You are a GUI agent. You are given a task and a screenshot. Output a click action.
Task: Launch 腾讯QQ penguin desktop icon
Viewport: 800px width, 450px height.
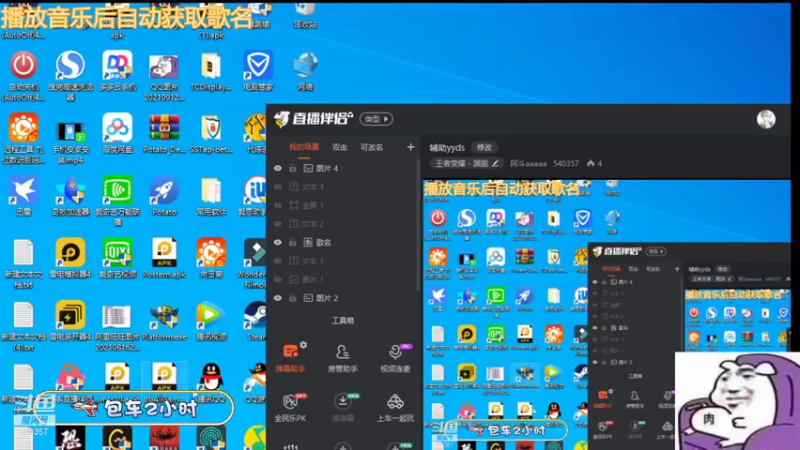(x=211, y=383)
